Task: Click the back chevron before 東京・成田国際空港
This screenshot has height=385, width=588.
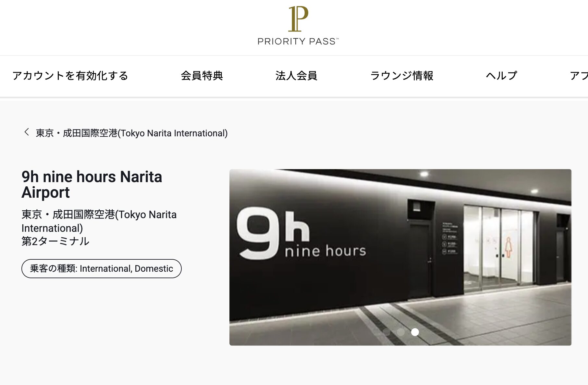Action: [27, 132]
